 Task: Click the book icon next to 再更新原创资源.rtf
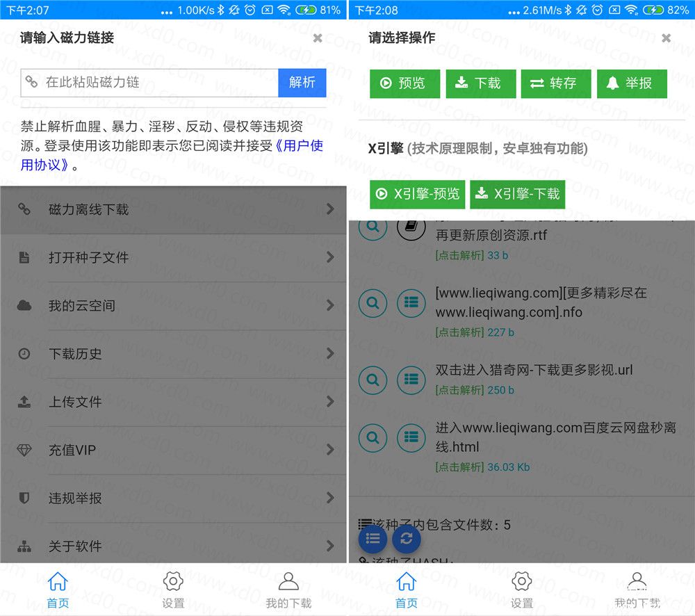click(411, 227)
